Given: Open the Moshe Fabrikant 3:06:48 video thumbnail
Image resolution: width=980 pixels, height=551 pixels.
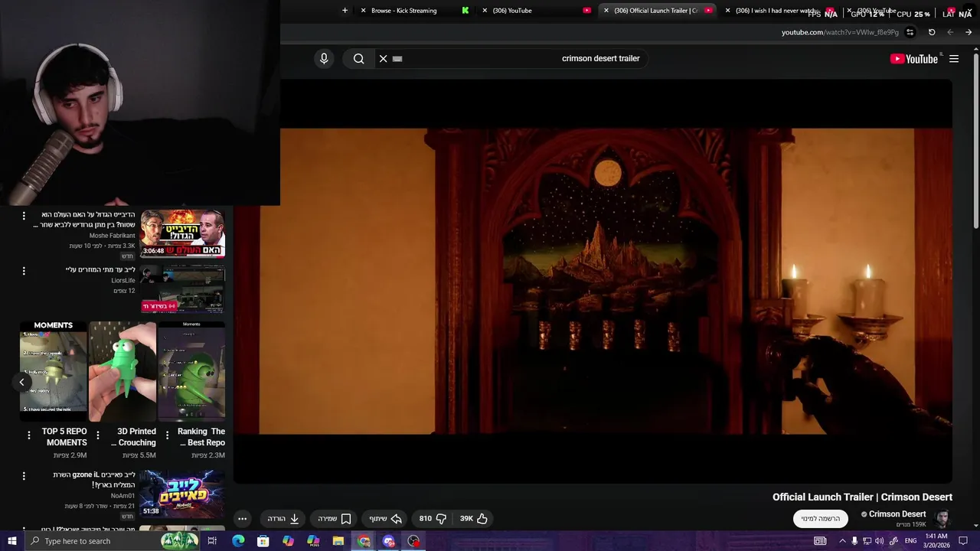Looking at the screenshot, I should [182, 233].
